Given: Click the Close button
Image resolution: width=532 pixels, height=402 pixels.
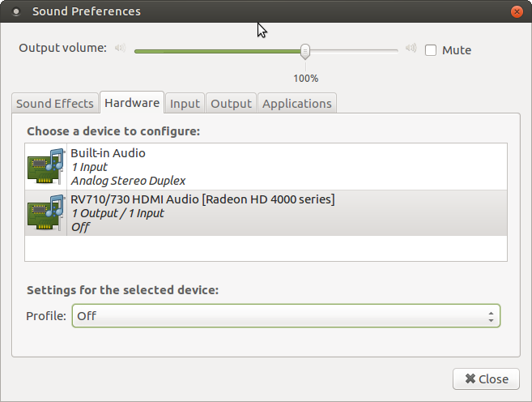Looking at the screenshot, I should [486, 379].
